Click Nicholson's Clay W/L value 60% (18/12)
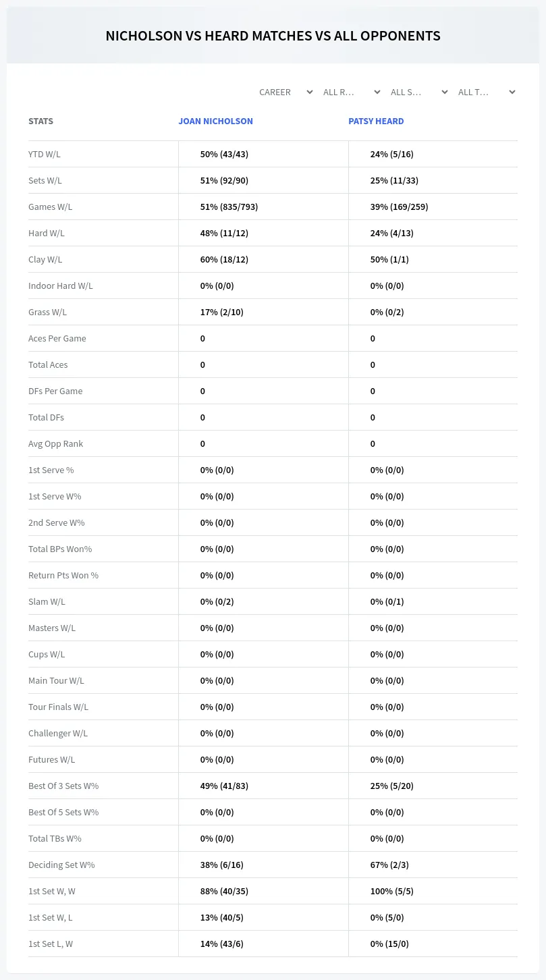The width and height of the screenshot is (546, 980). 224,259
